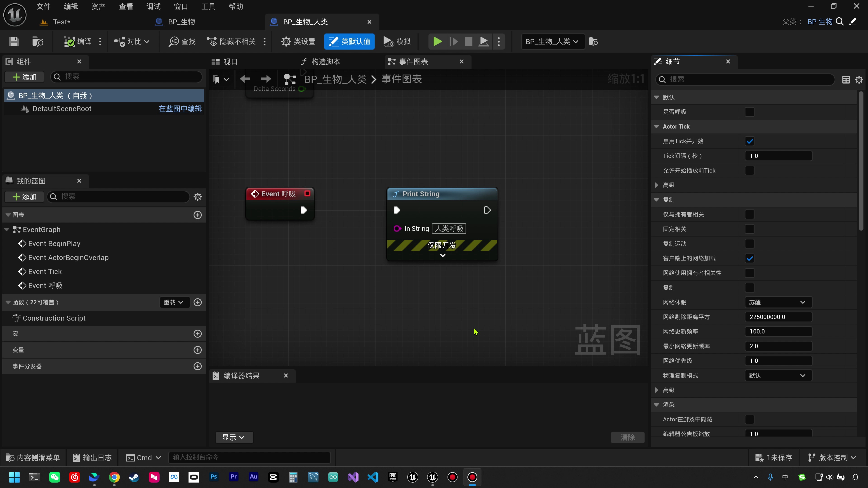Click the frame skip playback button
The image size is (868, 488).
point(453,41)
